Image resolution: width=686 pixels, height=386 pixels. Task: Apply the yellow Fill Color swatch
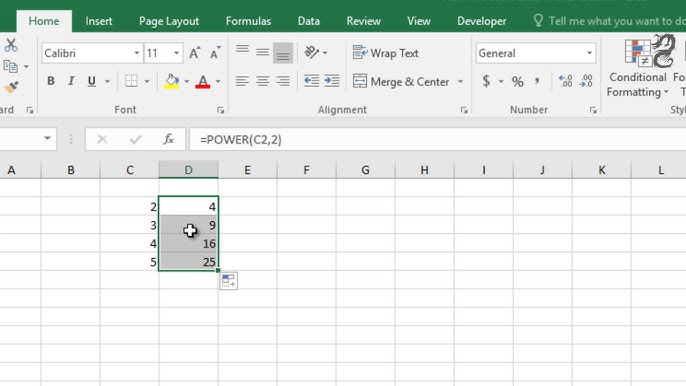pos(172,81)
